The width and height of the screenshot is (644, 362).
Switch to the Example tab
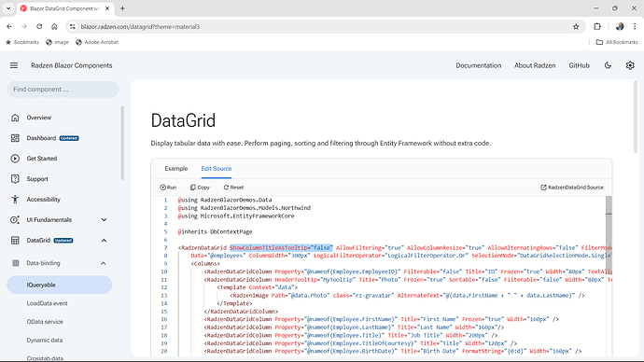point(176,169)
